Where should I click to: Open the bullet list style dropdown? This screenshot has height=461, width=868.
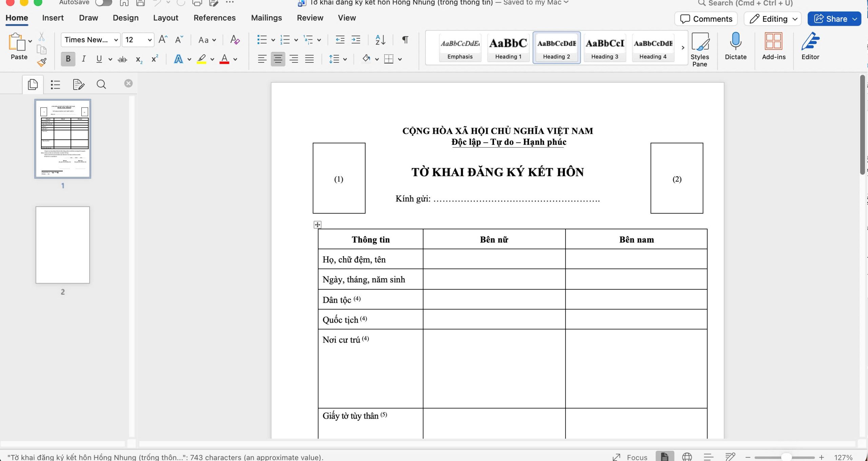pyautogui.click(x=273, y=40)
